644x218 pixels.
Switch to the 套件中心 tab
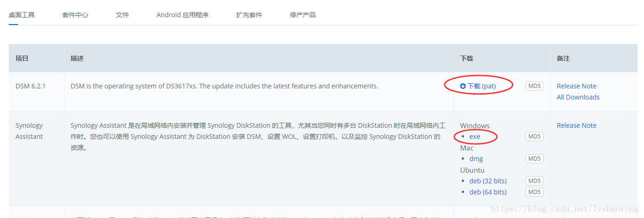pos(75,15)
